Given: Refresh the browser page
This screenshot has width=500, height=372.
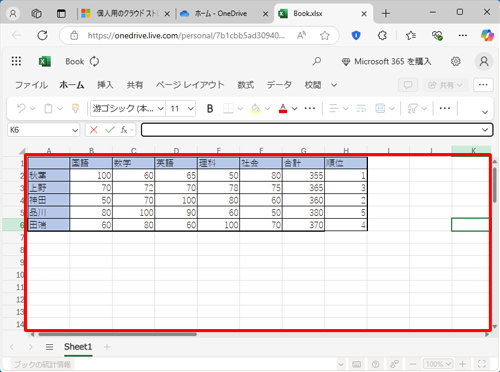Looking at the screenshot, I should [x=42, y=35].
